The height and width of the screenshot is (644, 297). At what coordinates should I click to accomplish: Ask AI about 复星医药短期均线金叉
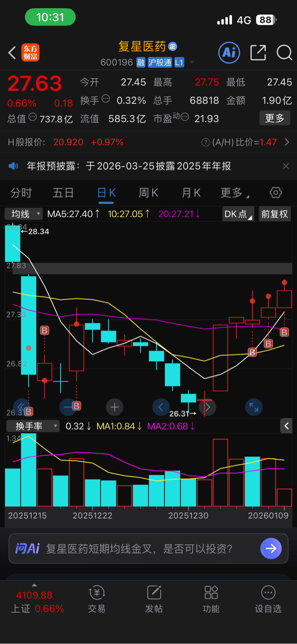point(139,549)
